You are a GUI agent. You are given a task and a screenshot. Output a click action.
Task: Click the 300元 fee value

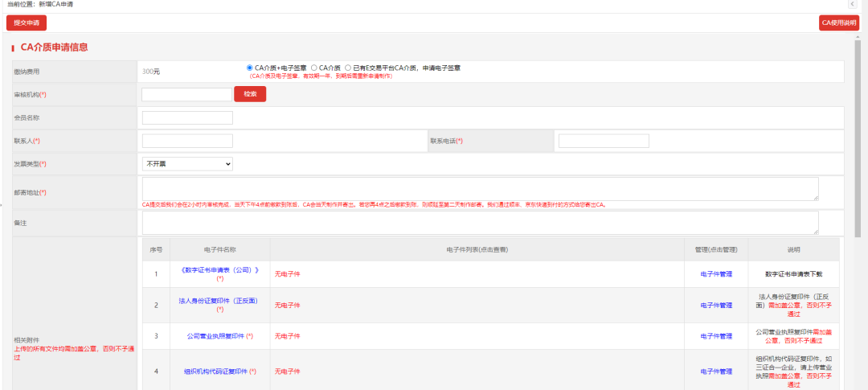tap(151, 72)
